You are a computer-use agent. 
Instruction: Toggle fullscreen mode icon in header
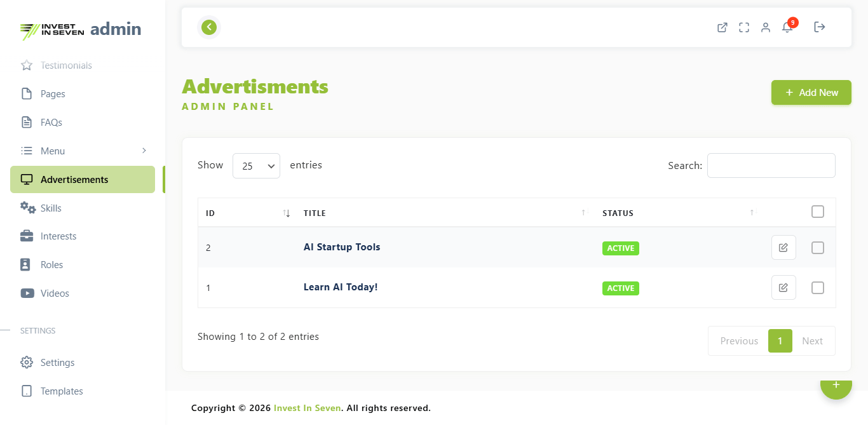[743, 27]
